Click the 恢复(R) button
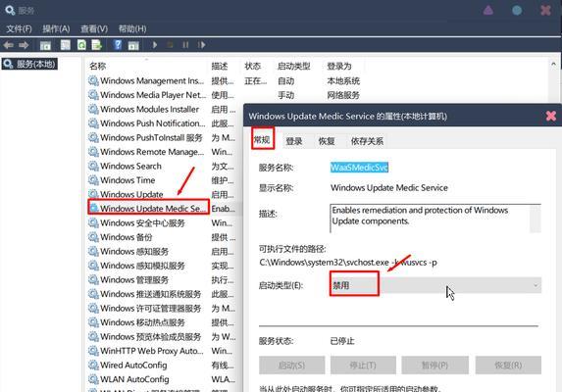The height and width of the screenshot is (392, 562). coord(508,366)
